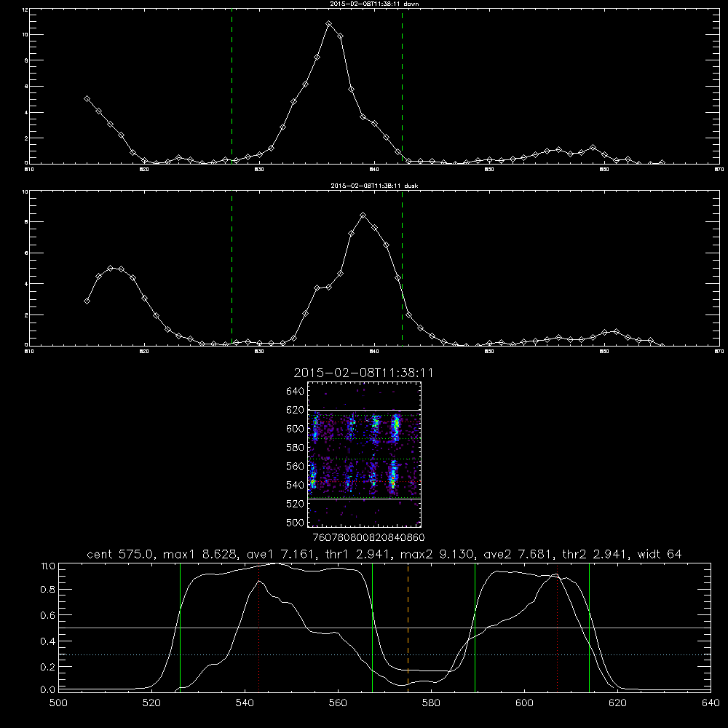
Task: Click the "0.4" y-axis label of bottom plot
Action: pyautogui.click(x=48, y=641)
